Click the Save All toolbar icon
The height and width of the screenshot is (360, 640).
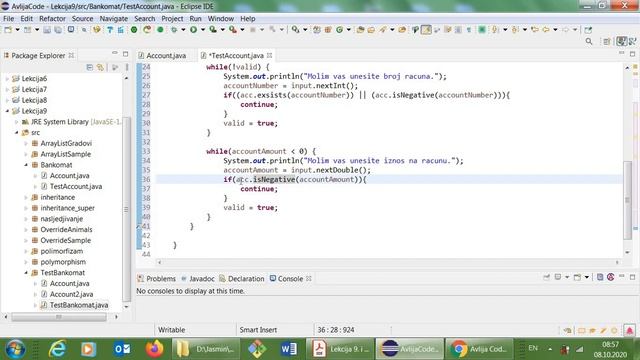pos(58,29)
